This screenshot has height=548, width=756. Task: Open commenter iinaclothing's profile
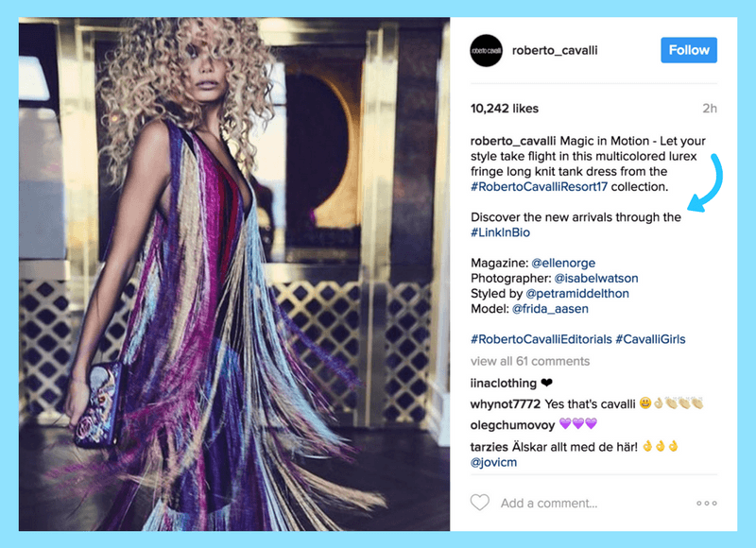coord(504,384)
